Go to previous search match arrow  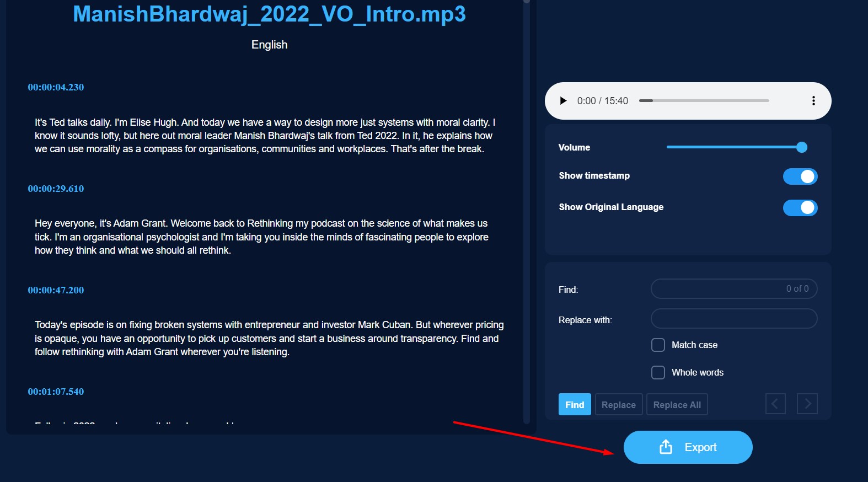tap(775, 404)
